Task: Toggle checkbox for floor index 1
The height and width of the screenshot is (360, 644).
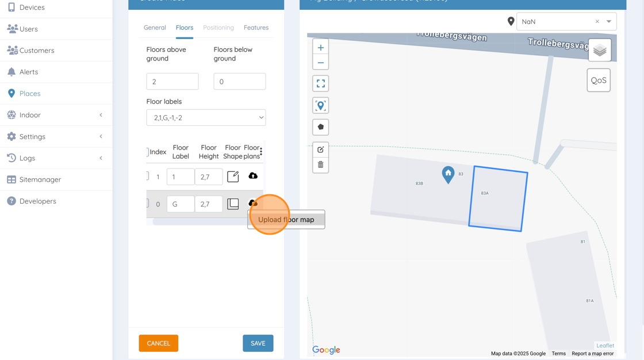Action: point(147,177)
